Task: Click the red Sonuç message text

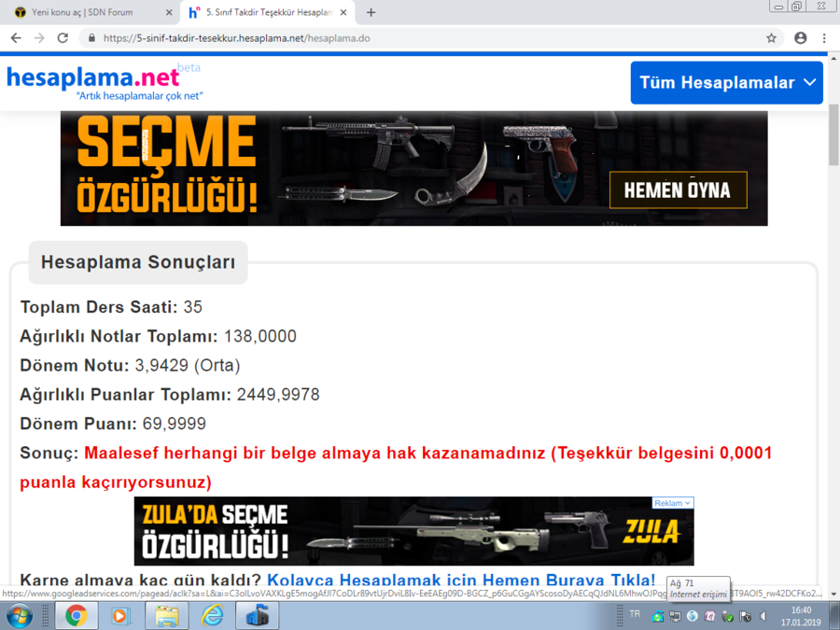Action: pos(396,468)
